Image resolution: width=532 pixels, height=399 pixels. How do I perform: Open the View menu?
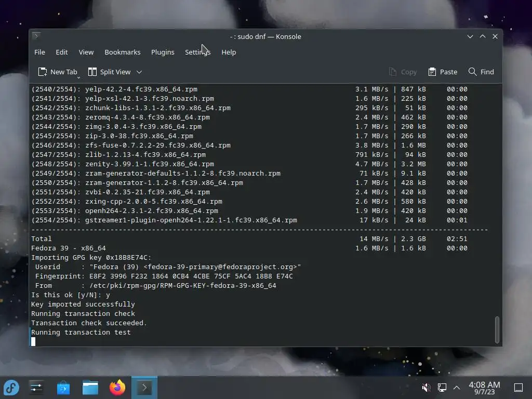click(x=86, y=52)
